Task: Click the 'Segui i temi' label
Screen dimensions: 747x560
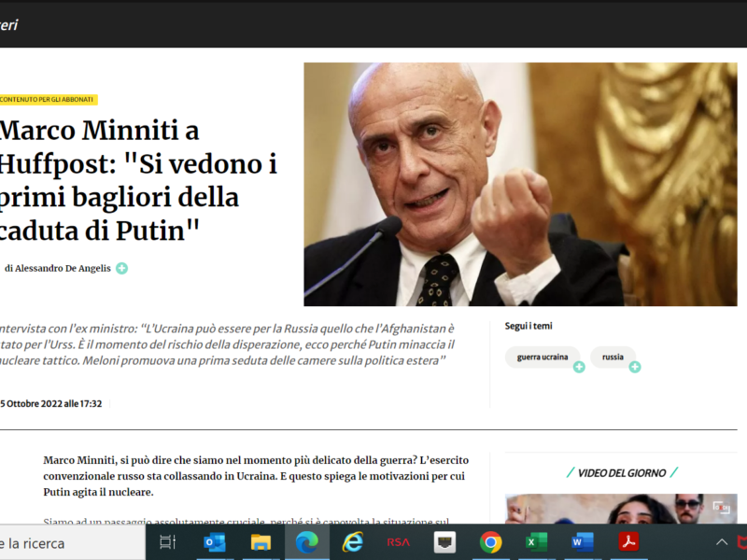Action: 529,326
